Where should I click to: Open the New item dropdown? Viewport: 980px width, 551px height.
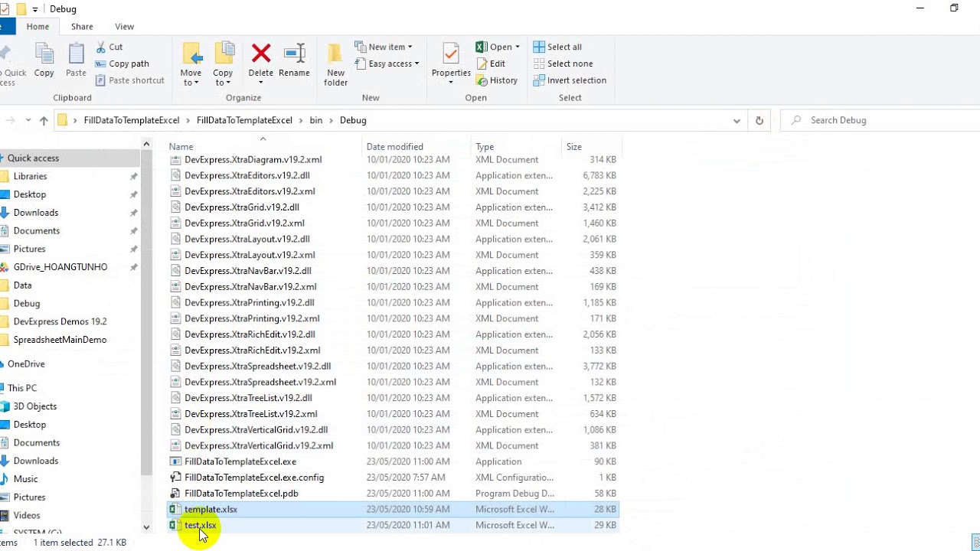pos(384,47)
